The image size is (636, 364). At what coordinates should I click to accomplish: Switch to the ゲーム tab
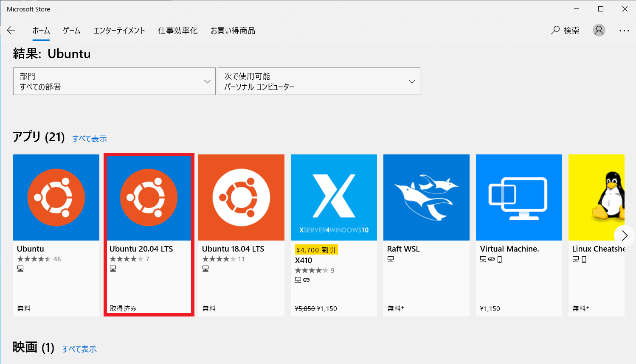[x=71, y=30]
